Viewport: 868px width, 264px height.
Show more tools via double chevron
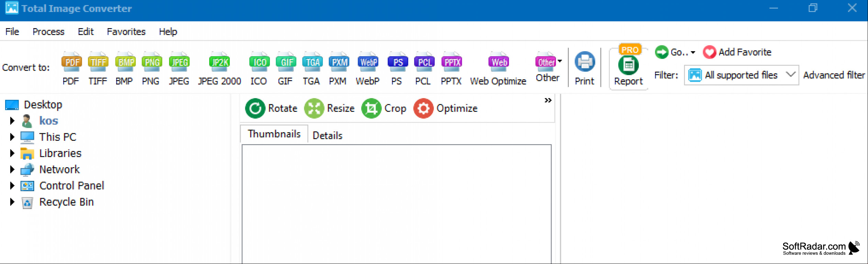[548, 100]
